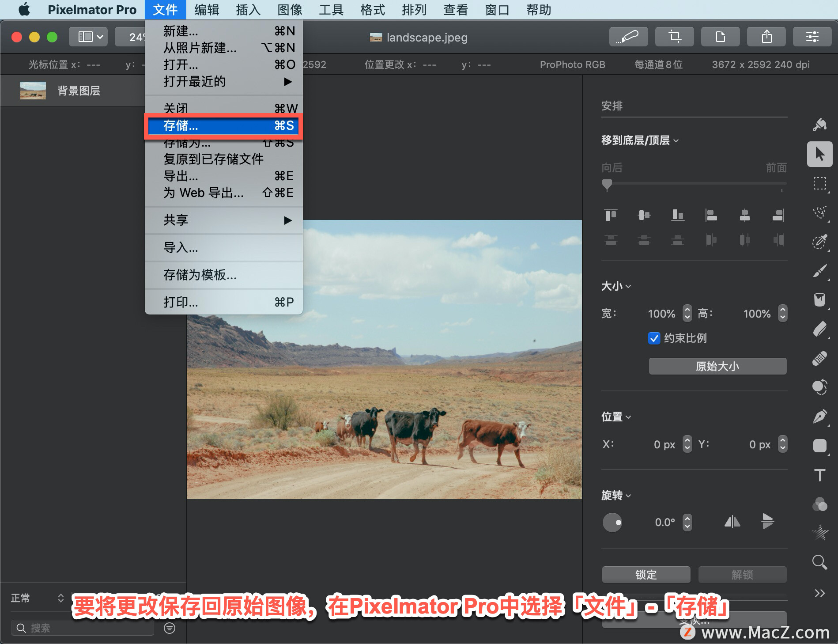Open the Image menu in menu bar
Viewport: 838px width, 644px height.
pos(290,10)
